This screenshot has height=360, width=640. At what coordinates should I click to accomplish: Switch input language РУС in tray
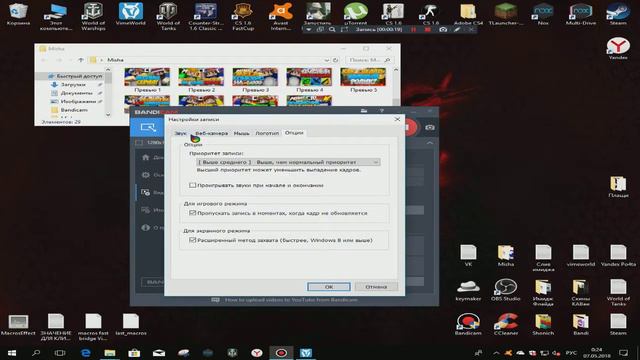click(x=571, y=353)
